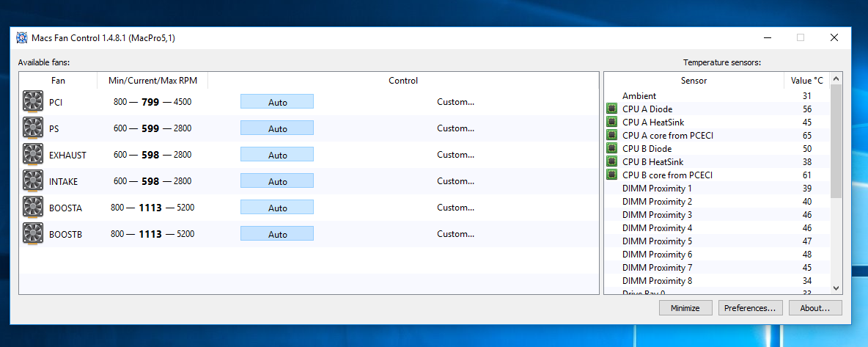This screenshot has width=868, height=347.
Task: Click PCI RPM reading 800 — 799 — 4500
Action: (x=152, y=102)
